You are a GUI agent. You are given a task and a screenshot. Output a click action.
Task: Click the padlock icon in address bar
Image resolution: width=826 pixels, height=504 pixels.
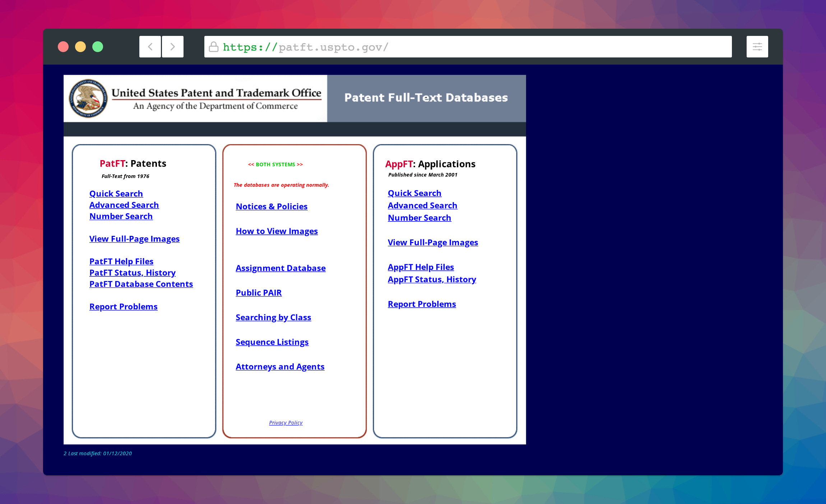point(214,47)
